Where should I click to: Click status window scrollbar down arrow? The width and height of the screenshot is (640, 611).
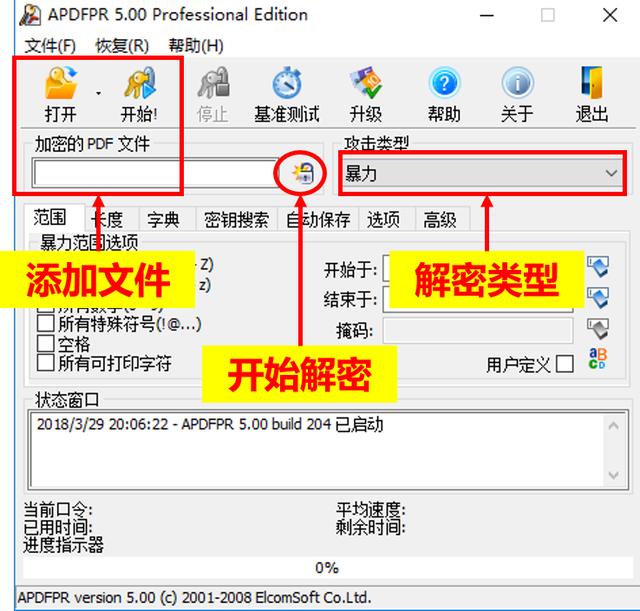tap(613, 475)
